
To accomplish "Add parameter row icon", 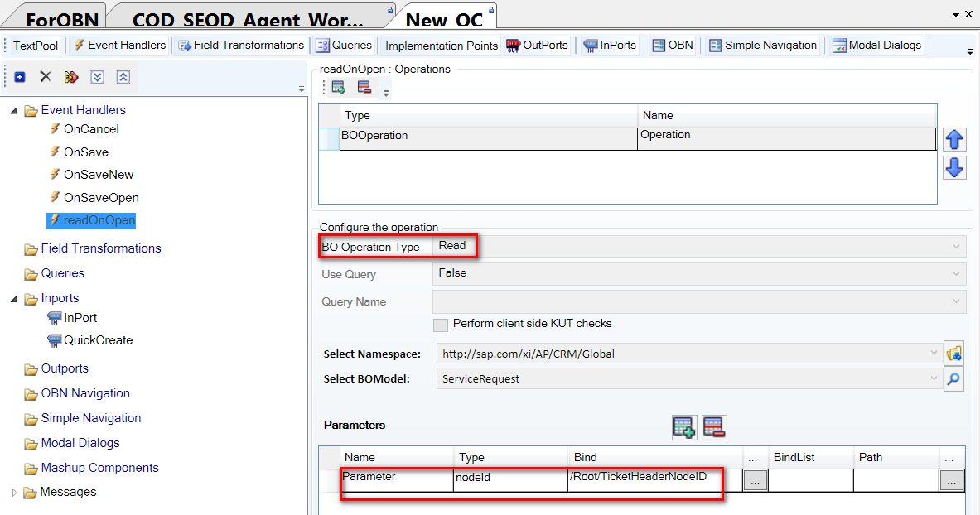I will (684, 427).
